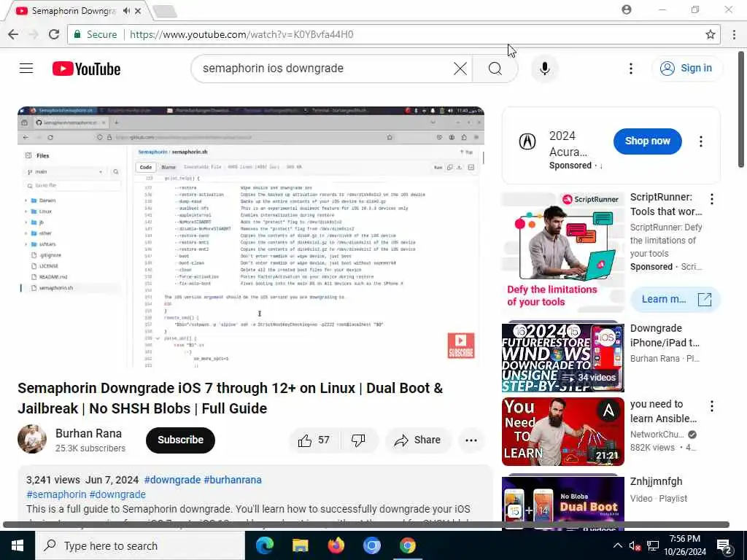Click the magnifier search button

coord(495,69)
